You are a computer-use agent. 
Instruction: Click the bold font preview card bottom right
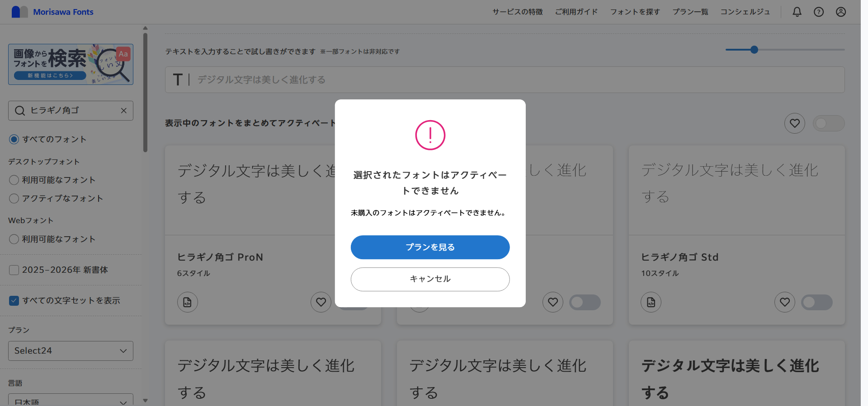[737, 373]
